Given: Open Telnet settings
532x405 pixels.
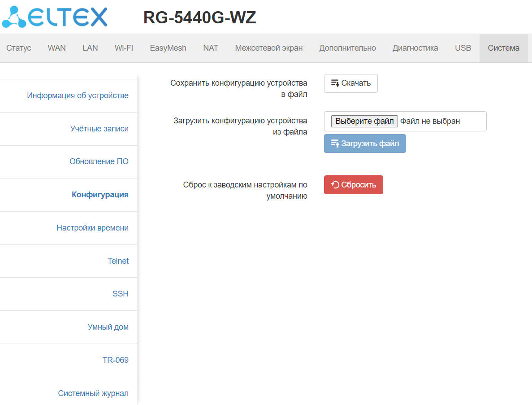Looking at the screenshot, I should [x=118, y=261].
